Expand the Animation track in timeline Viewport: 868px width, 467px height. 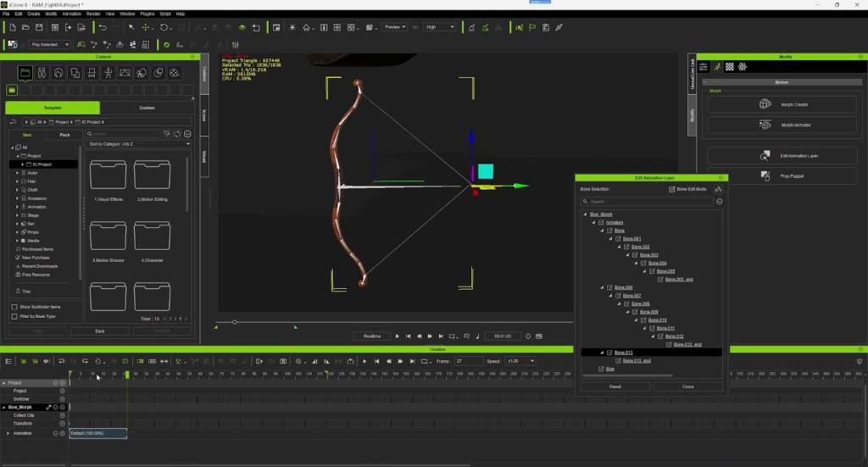8,433
